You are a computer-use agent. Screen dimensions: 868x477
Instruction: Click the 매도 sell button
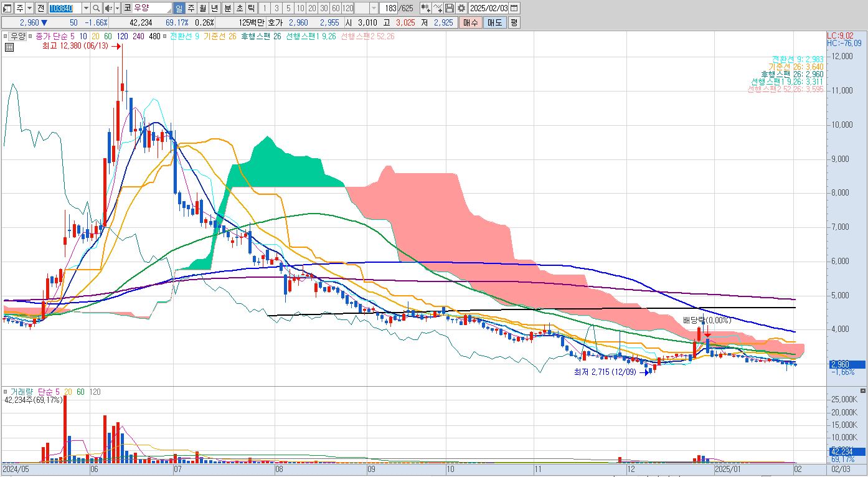click(x=494, y=22)
